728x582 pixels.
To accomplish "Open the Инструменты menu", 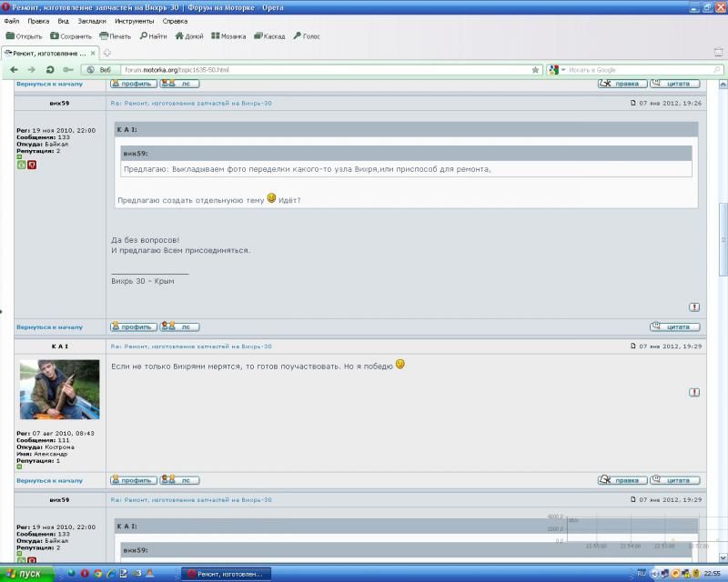I will [x=134, y=20].
